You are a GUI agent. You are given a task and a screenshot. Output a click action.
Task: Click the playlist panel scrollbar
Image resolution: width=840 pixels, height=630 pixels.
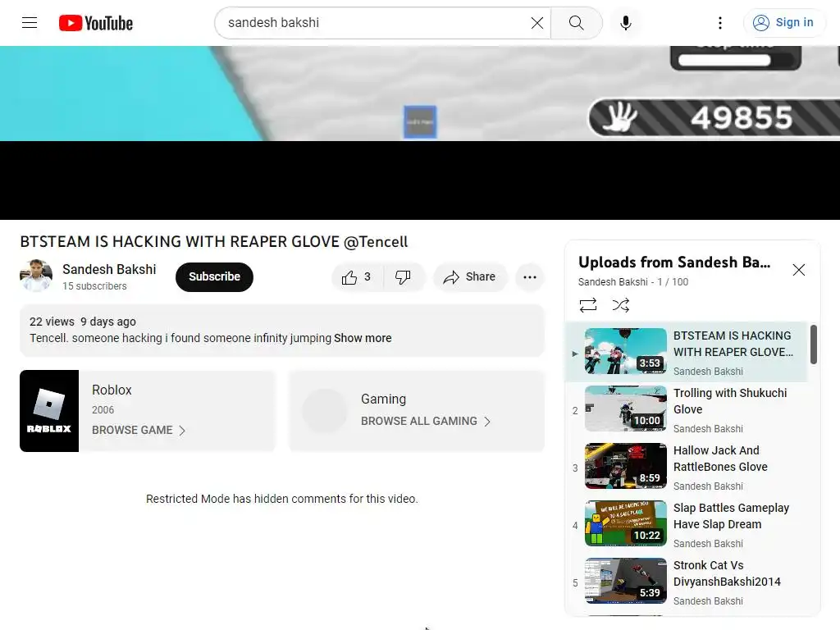click(813, 345)
